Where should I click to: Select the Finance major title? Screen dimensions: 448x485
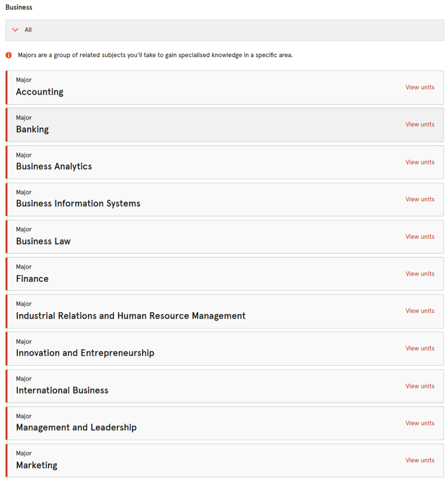pos(32,279)
